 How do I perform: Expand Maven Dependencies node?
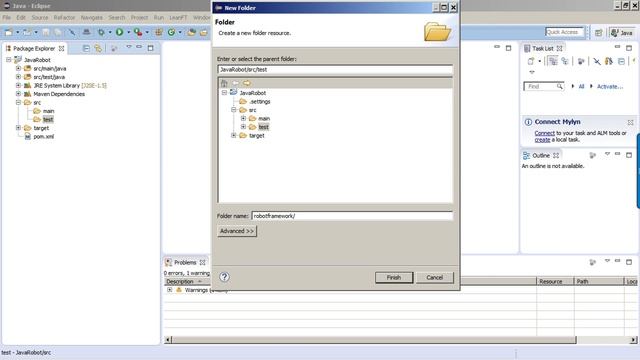tap(18, 94)
